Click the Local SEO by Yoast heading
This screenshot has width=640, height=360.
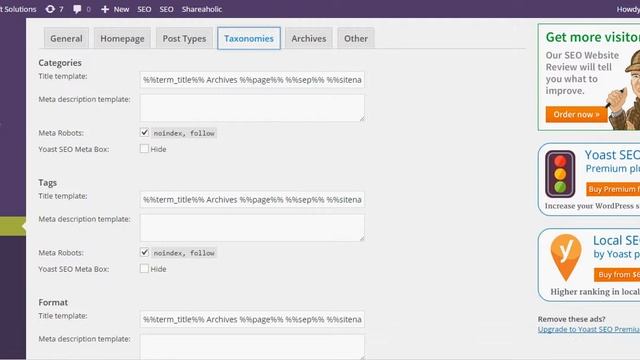616,247
